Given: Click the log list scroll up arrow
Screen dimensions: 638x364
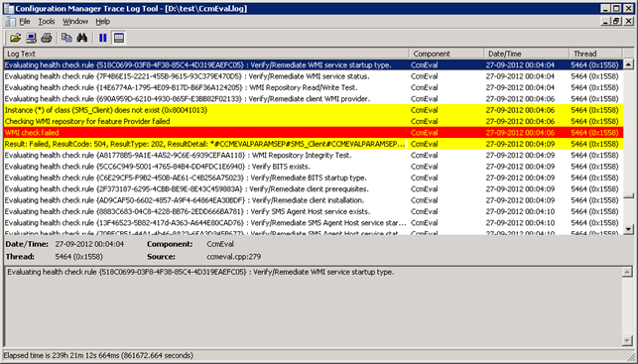Looking at the screenshot, I should click(x=628, y=64).
